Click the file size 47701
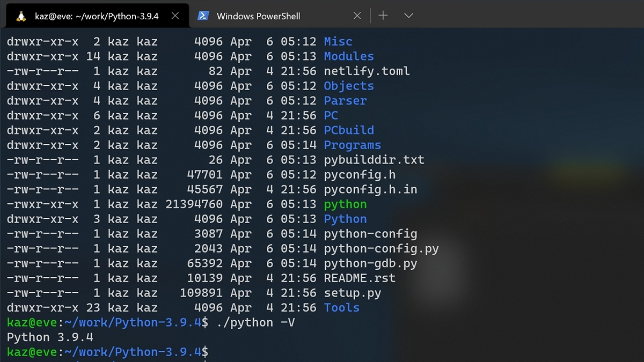The height and width of the screenshot is (362, 644). point(205,174)
